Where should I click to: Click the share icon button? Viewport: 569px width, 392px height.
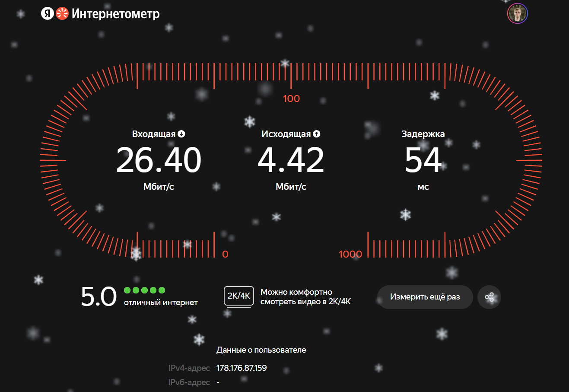point(489,297)
